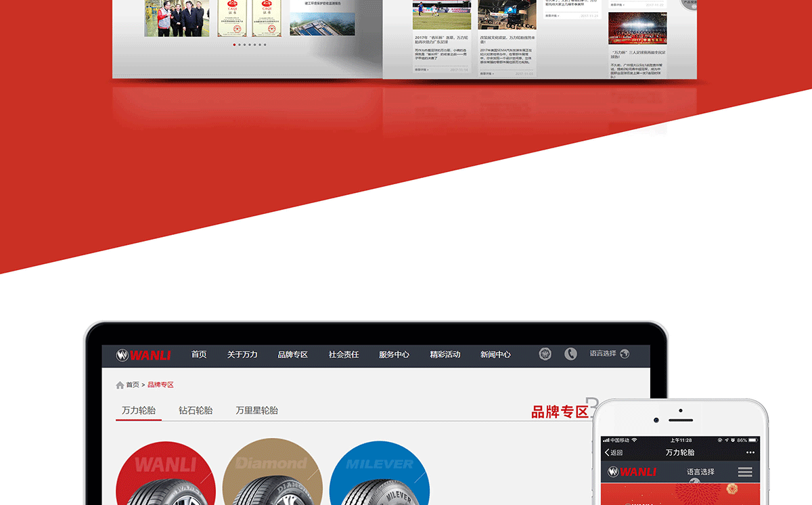This screenshot has height=505, width=812.
Task: Click the 万力轮胎 title in the phone header
Action: tap(680, 452)
